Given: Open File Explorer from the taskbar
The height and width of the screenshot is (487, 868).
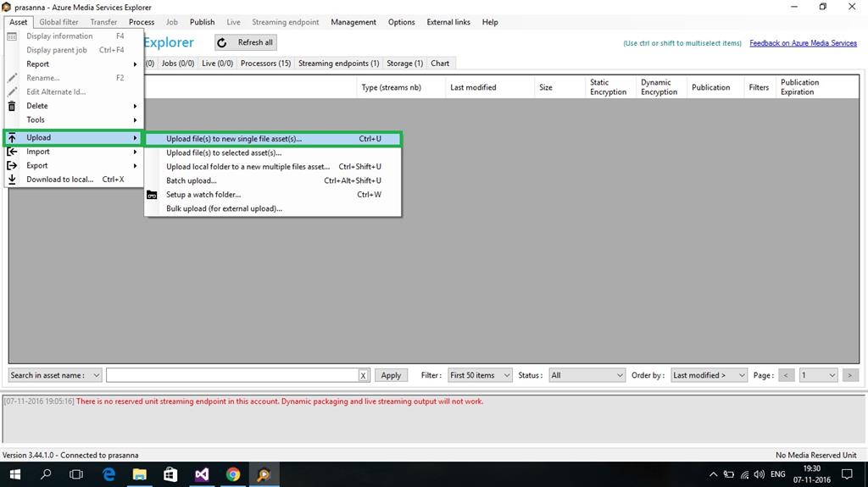Looking at the screenshot, I should [140, 474].
